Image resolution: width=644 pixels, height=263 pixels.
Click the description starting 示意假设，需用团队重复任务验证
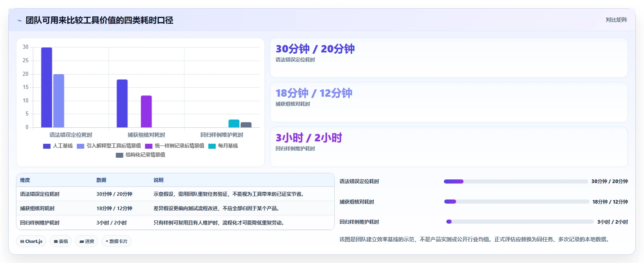[x=230, y=194]
